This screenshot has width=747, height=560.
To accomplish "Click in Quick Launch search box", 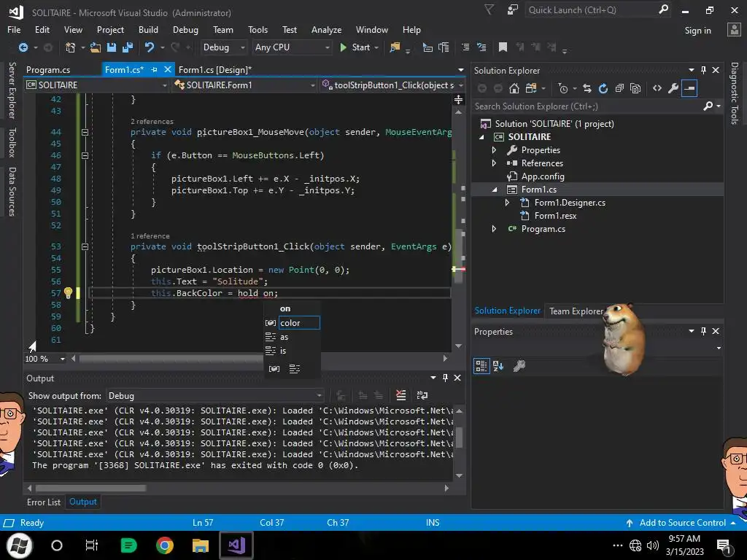I will coord(591,10).
